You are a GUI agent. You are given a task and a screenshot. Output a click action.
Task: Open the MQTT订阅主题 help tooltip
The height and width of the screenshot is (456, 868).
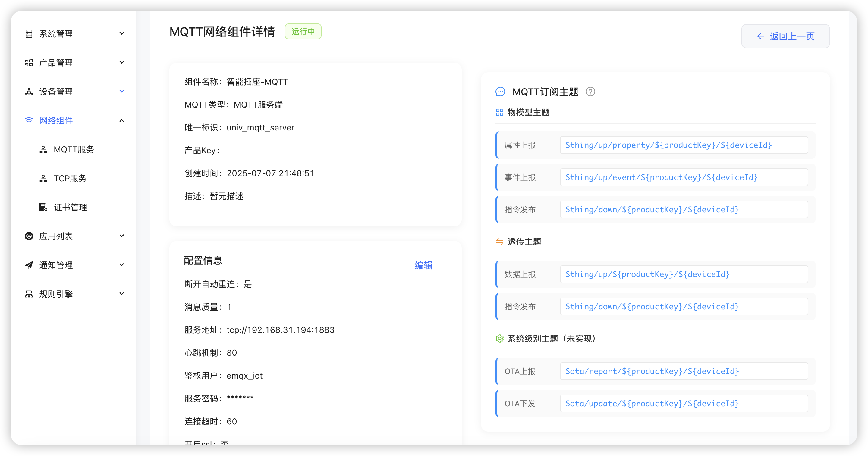tap(590, 91)
